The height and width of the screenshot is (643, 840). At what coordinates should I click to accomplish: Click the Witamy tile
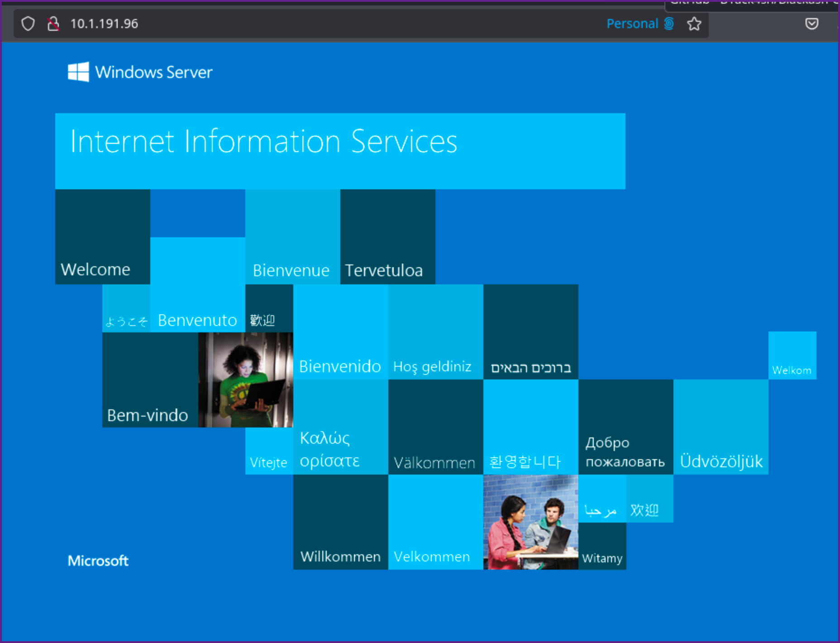pos(602,546)
